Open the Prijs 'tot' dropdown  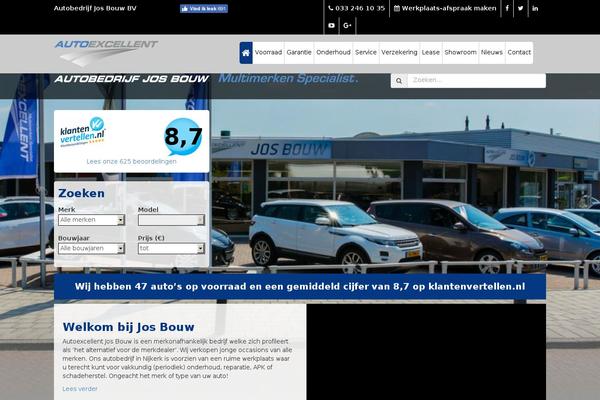tap(171, 248)
